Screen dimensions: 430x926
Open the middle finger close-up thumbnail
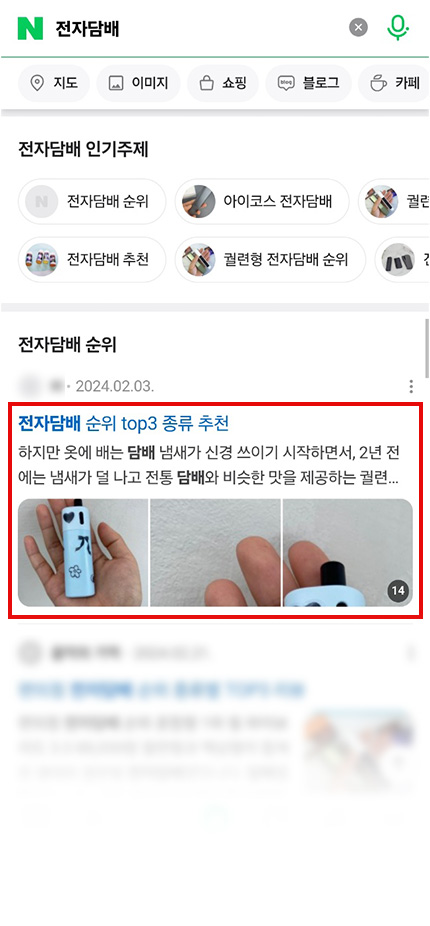216,553
